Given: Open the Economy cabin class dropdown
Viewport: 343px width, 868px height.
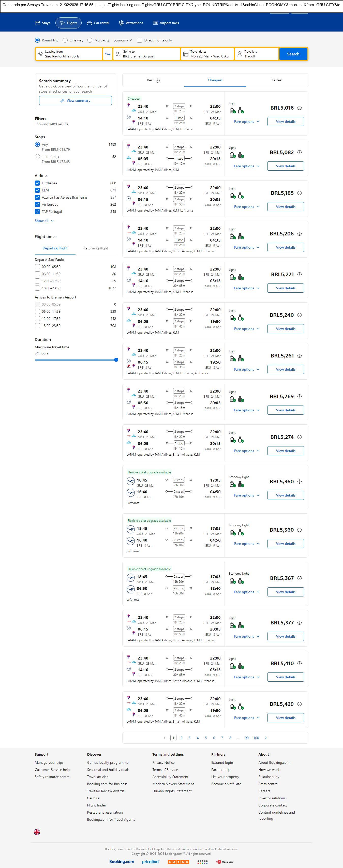Looking at the screenshot, I should click(123, 40).
